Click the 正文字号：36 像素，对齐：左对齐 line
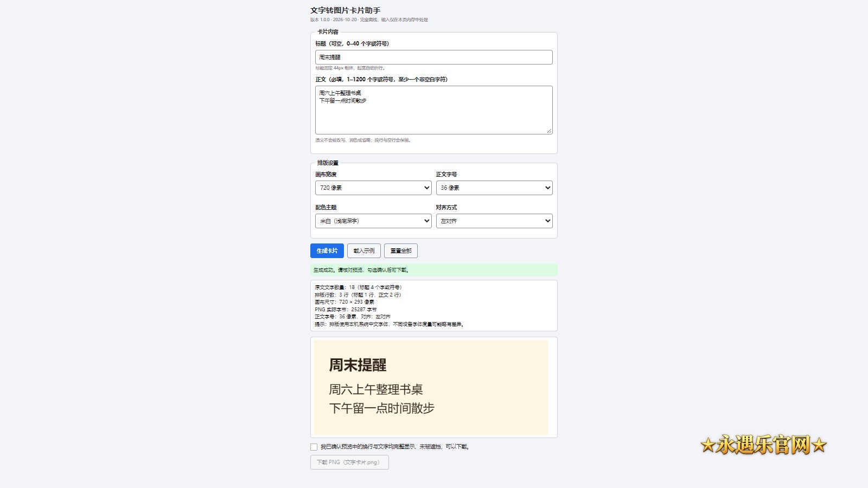868x488 pixels. pyautogui.click(x=353, y=317)
